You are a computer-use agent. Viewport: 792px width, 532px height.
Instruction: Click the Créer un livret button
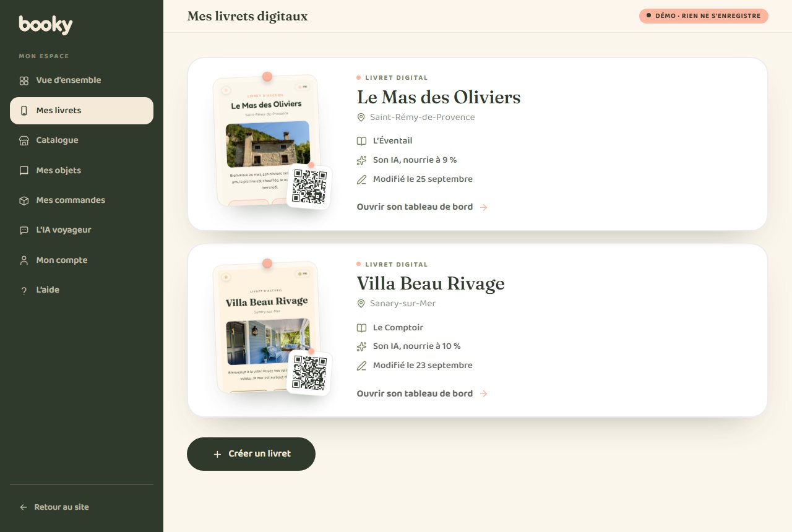(x=251, y=454)
